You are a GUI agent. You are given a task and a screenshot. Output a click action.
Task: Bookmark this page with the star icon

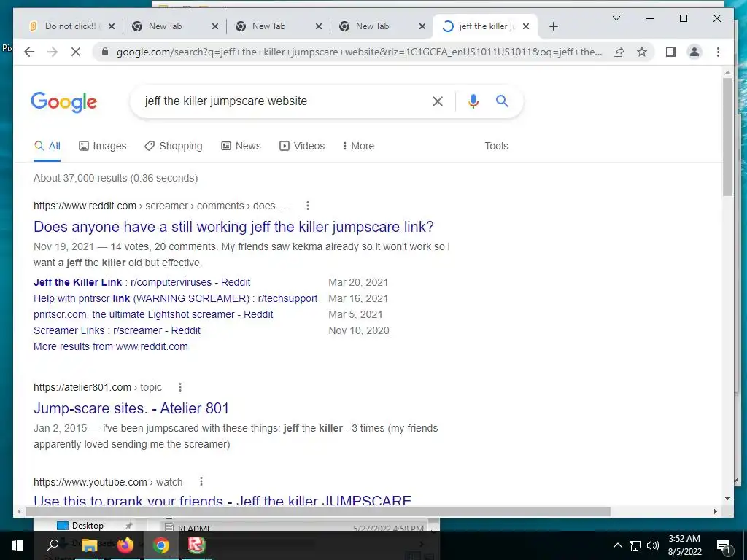click(x=642, y=52)
